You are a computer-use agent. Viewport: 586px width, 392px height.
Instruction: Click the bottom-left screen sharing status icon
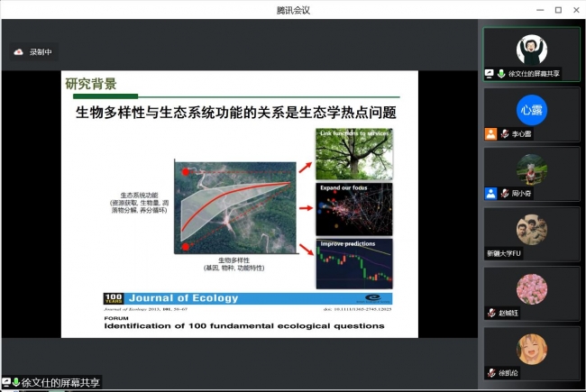[x=6, y=383]
